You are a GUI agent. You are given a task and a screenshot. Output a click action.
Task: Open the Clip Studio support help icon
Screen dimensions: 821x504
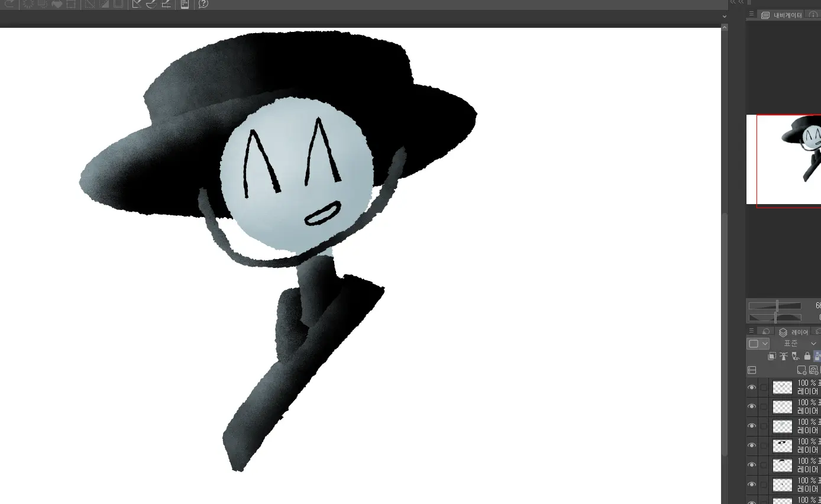[x=203, y=4]
